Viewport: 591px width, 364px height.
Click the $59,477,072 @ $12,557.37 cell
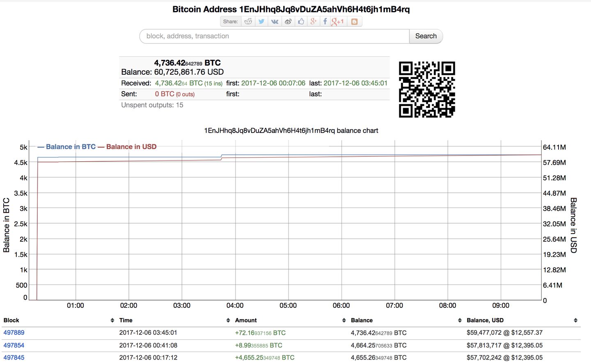[x=505, y=333]
